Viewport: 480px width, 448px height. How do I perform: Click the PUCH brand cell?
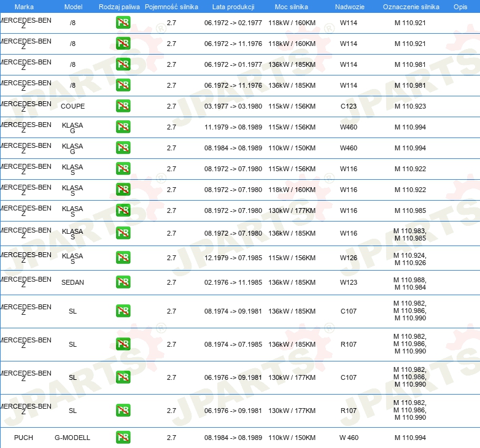pos(23,438)
